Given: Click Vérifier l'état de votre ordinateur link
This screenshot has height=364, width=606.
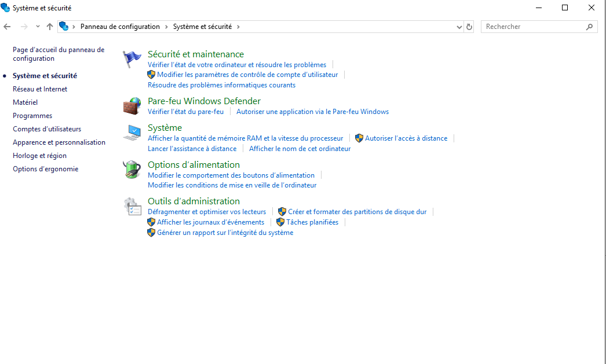Looking at the screenshot, I should [x=237, y=65].
